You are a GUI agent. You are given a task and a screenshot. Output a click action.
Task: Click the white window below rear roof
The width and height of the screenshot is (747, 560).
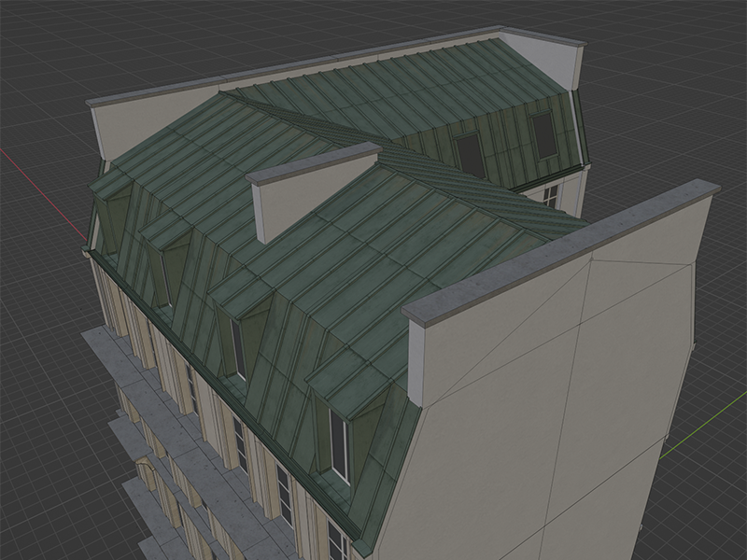click(551, 195)
